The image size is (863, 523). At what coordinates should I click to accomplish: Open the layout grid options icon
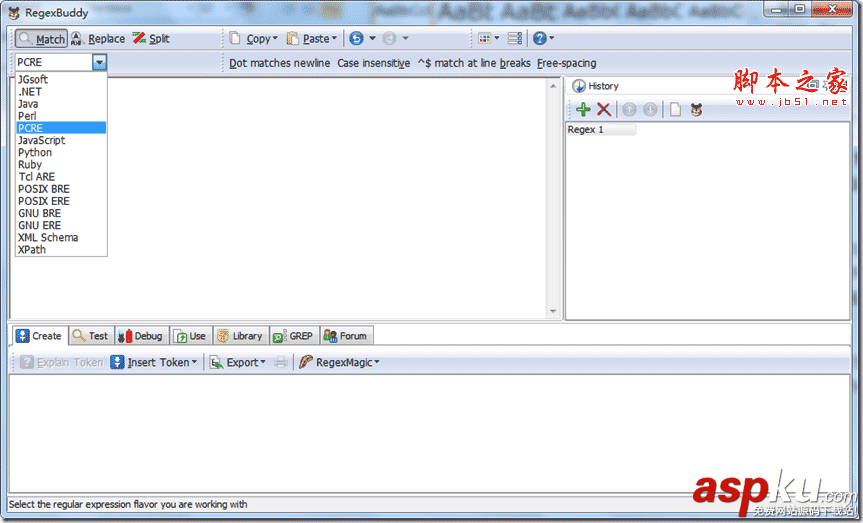click(488, 39)
